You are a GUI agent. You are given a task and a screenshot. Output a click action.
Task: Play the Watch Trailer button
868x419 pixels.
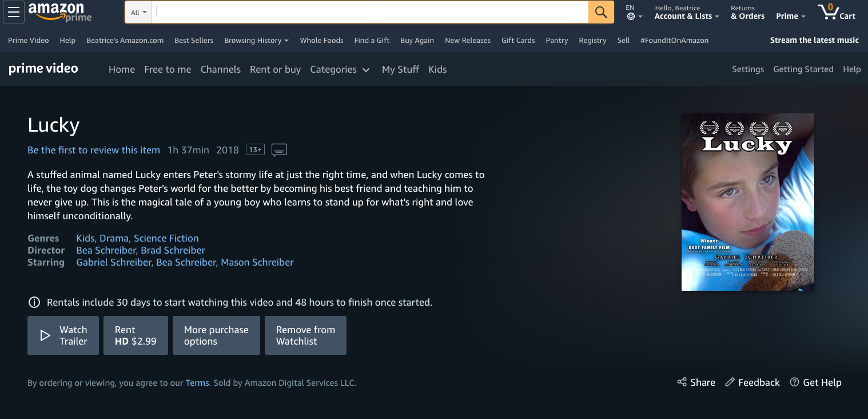(63, 335)
